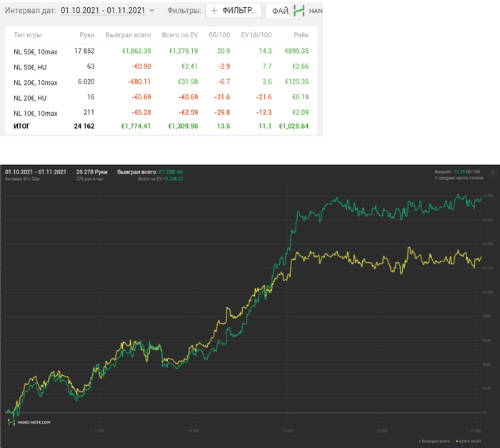Screen dimensions: 500x448
Task: Select the NL 20€, HU row
Action: 161,97
